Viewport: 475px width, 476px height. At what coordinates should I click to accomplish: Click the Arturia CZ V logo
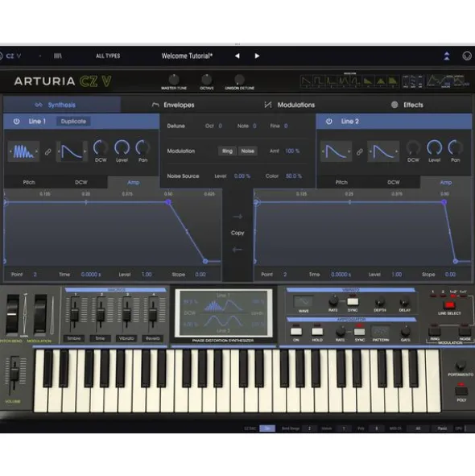tap(63, 81)
